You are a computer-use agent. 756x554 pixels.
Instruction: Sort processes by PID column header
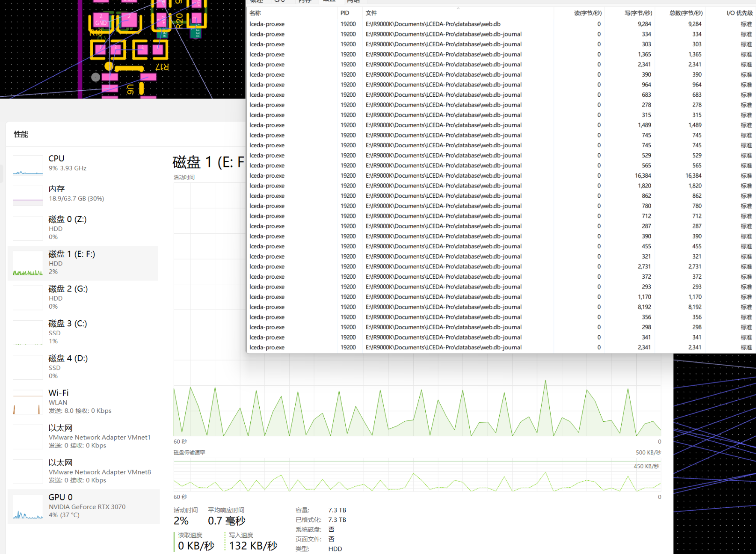[x=345, y=13]
